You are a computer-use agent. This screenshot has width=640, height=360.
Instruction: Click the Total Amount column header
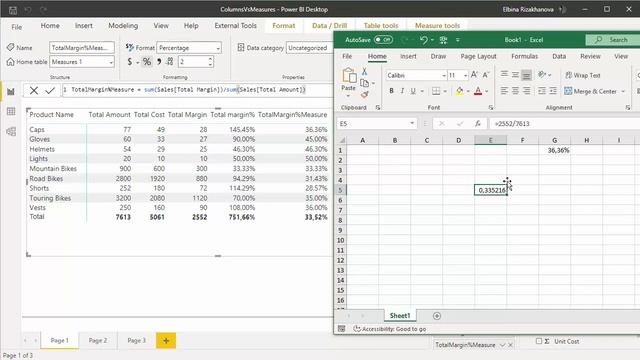coord(109,115)
